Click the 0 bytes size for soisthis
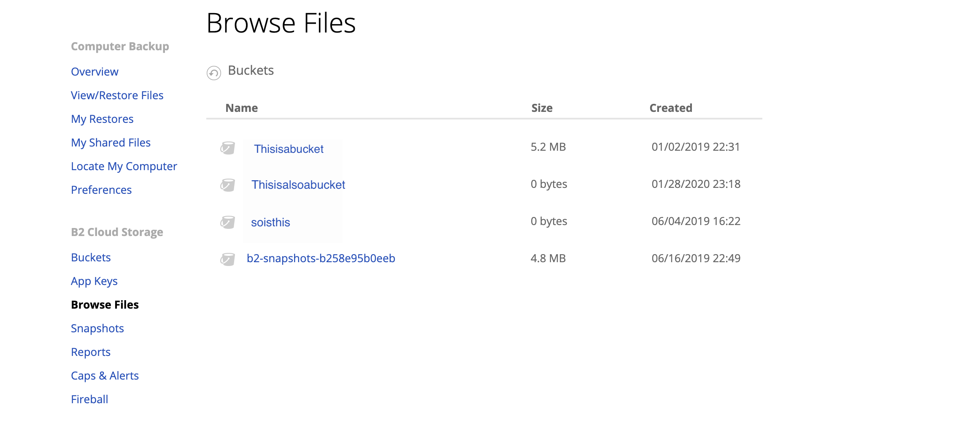Viewport: 980px width, 426px height. (x=549, y=221)
